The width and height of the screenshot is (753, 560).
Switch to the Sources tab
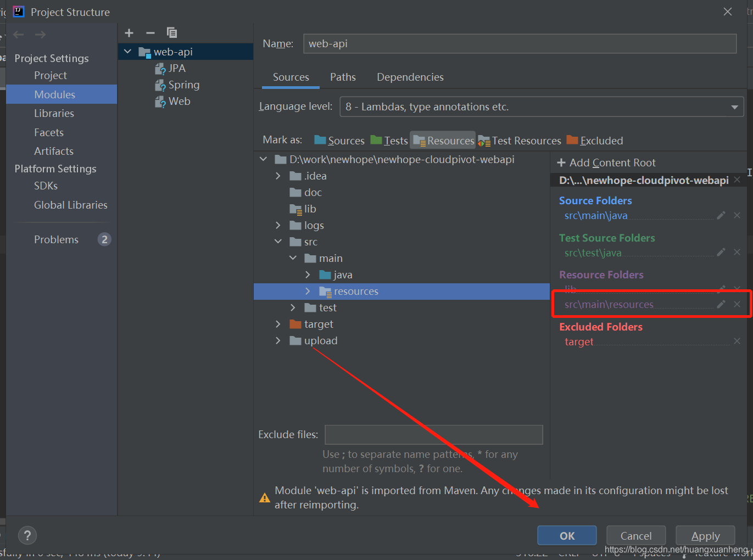(x=291, y=77)
